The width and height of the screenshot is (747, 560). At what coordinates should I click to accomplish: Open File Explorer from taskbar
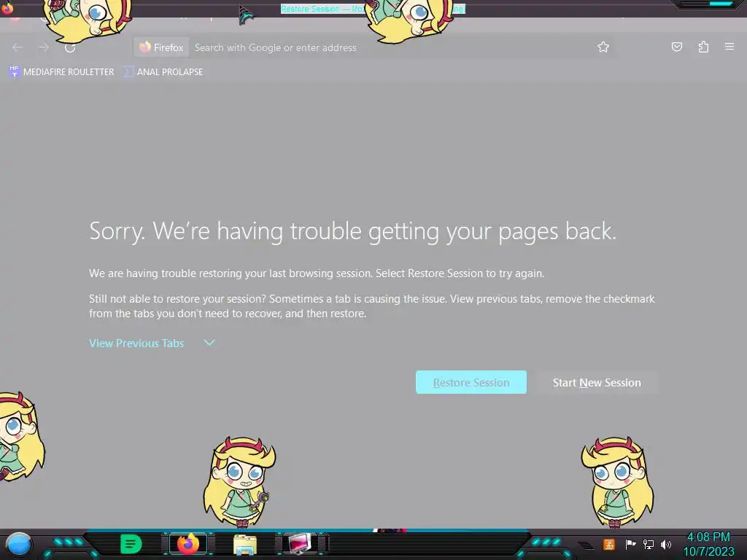click(245, 545)
